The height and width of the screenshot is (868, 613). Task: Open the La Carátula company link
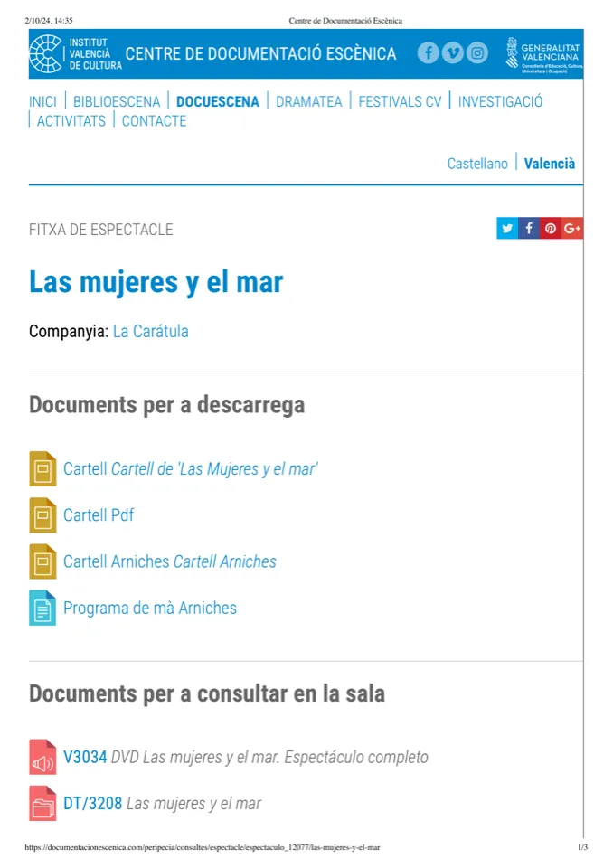point(150,331)
